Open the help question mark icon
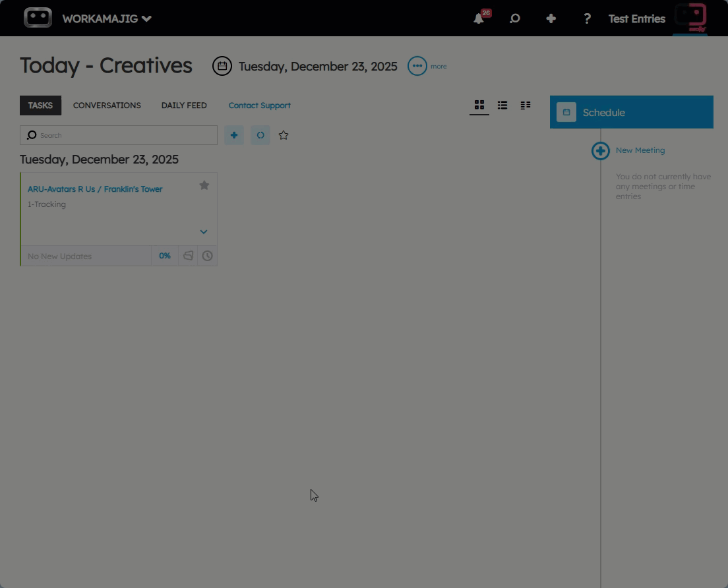 click(587, 18)
